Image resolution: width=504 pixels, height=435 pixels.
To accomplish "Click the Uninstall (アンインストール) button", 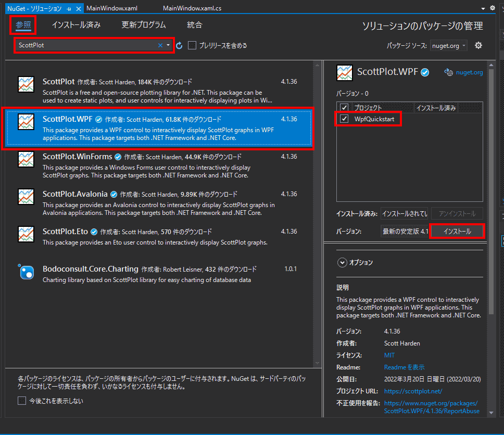I will click(x=457, y=214).
